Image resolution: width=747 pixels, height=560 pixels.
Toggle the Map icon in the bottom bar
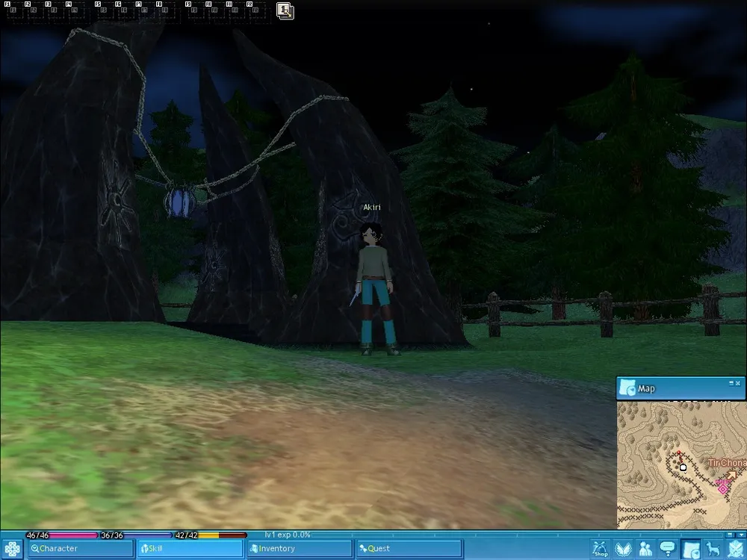pyautogui.click(x=691, y=549)
